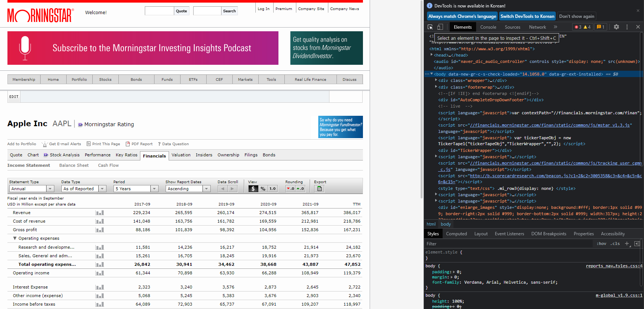Open the Cost of revenue chart icon

[99, 222]
